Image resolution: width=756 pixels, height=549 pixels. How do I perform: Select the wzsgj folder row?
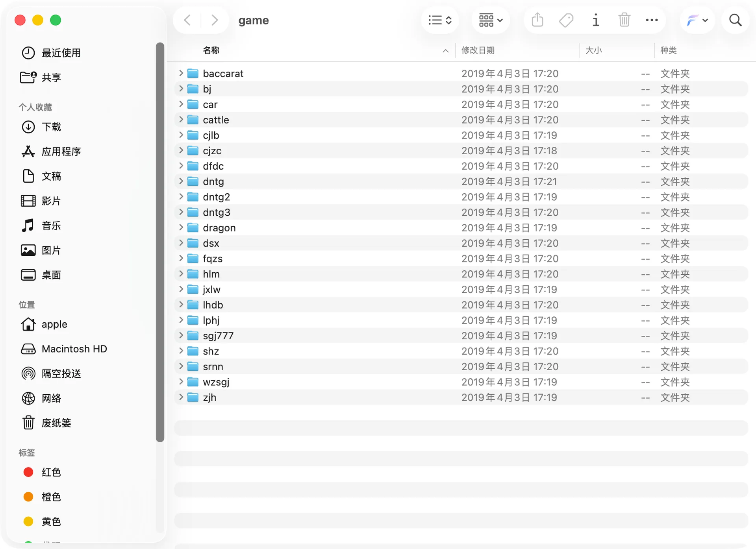click(x=461, y=382)
